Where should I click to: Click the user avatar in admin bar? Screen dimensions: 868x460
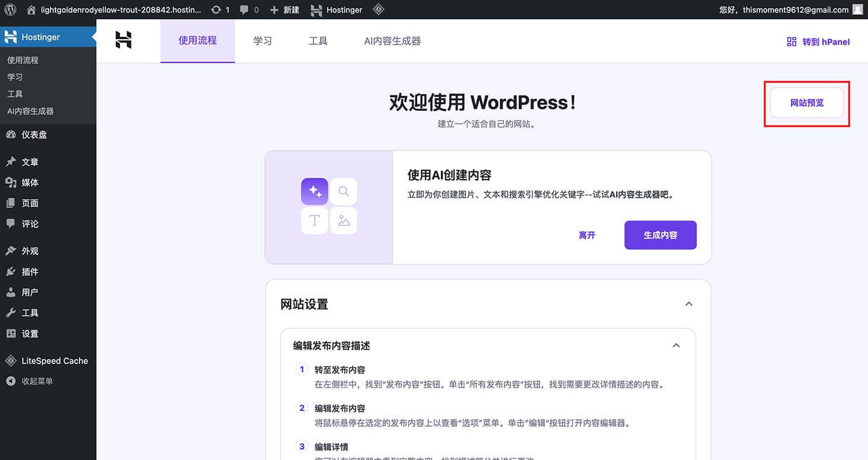pyautogui.click(x=858, y=10)
